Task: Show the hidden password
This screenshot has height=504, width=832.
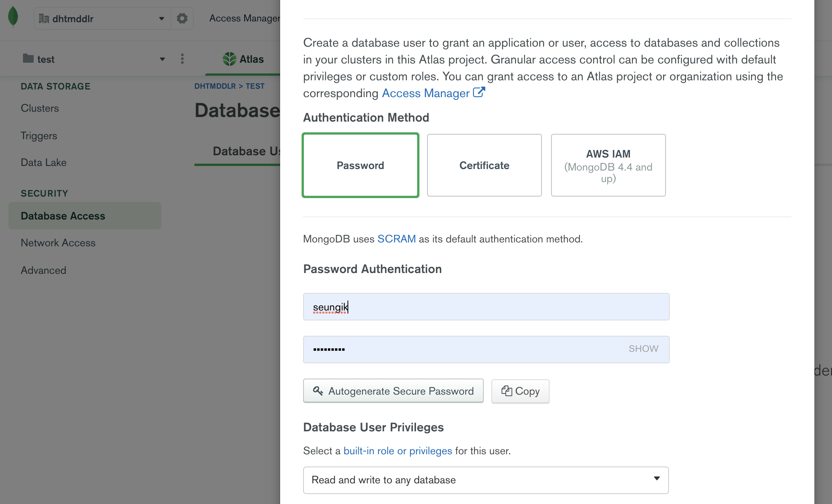Action: pyautogui.click(x=643, y=349)
